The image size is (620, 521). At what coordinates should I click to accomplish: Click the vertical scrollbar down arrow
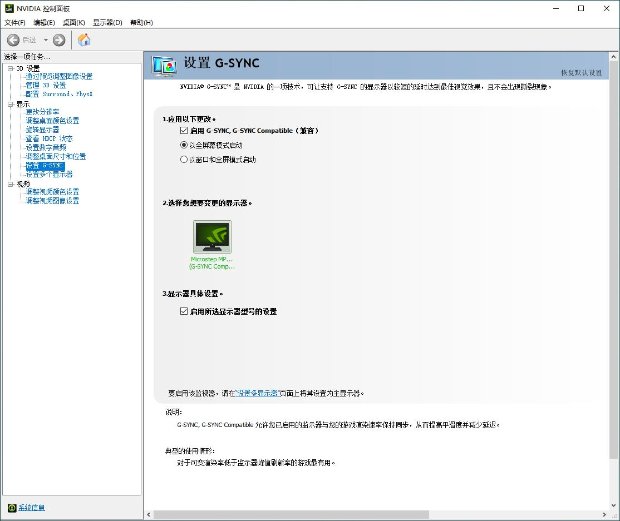click(x=614, y=505)
